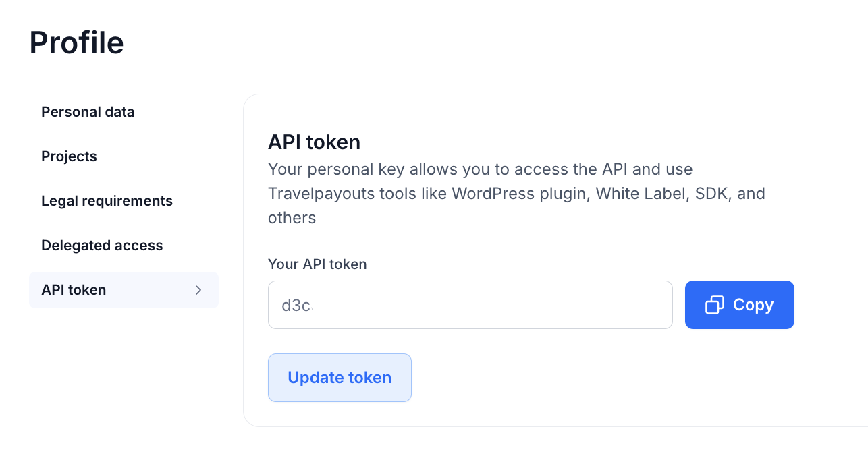Click the partially visible token text d3c

[297, 306]
